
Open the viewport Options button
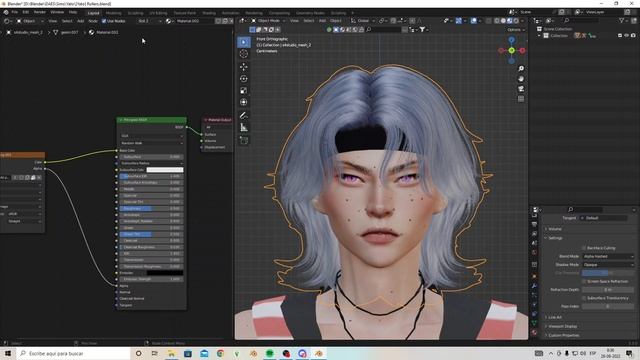pyautogui.click(x=515, y=30)
